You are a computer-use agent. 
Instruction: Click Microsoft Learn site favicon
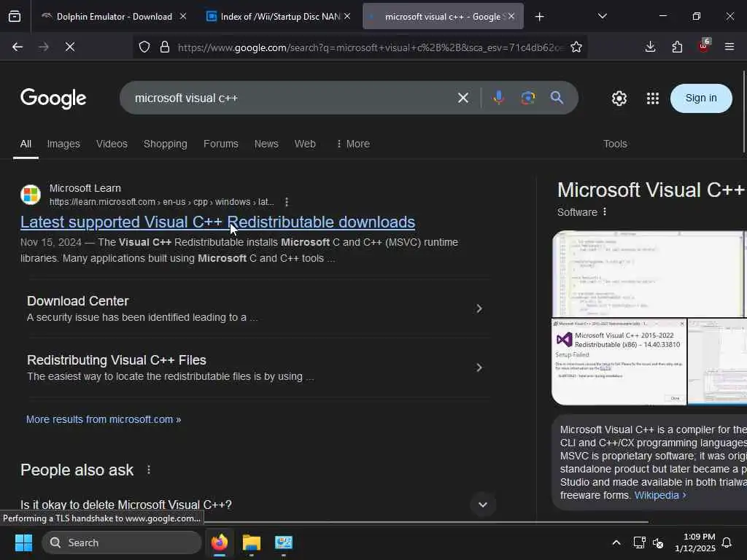[31, 195]
